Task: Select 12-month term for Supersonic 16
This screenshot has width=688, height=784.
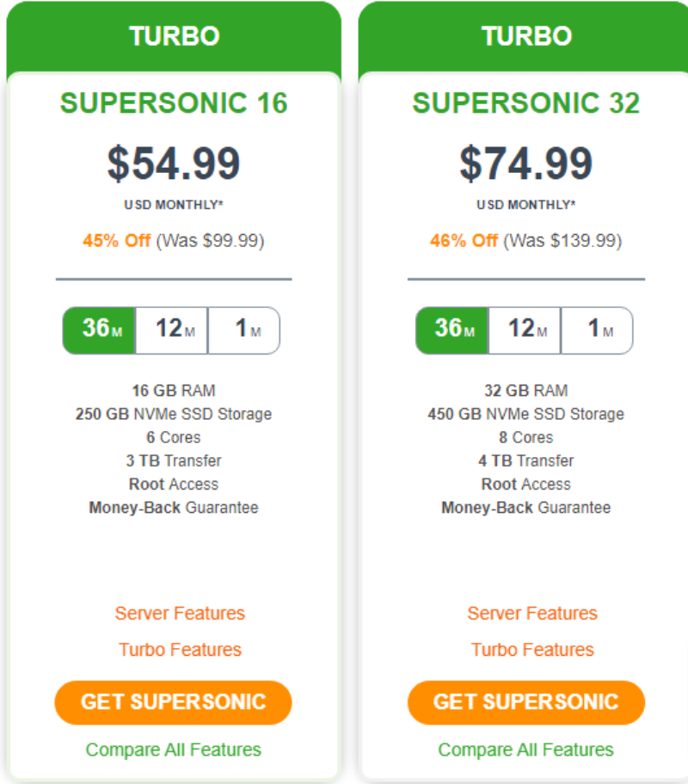Action: click(x=171, y=330)
